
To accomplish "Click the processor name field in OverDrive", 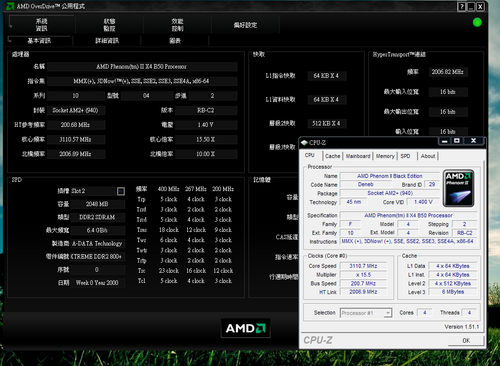I will 142,67.
